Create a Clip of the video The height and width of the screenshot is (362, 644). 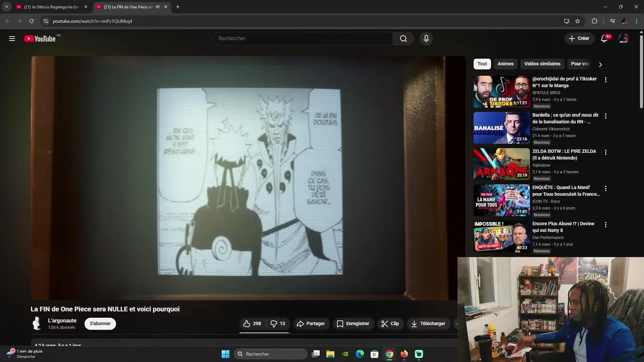pos(390,324)
